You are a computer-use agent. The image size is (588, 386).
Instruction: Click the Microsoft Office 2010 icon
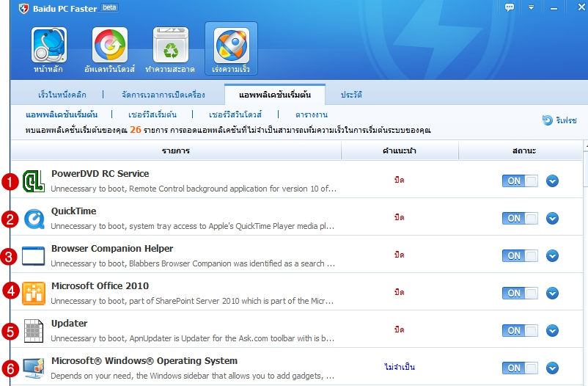[x=34, y=294]
